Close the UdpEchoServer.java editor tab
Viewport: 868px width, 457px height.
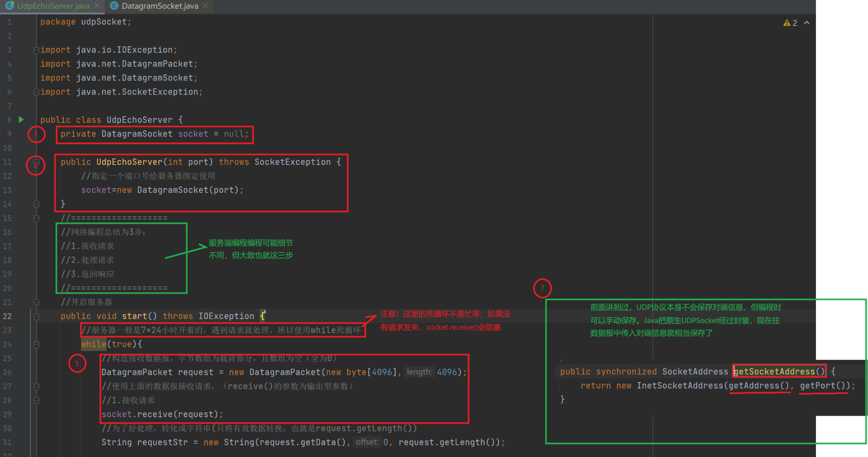97,6
